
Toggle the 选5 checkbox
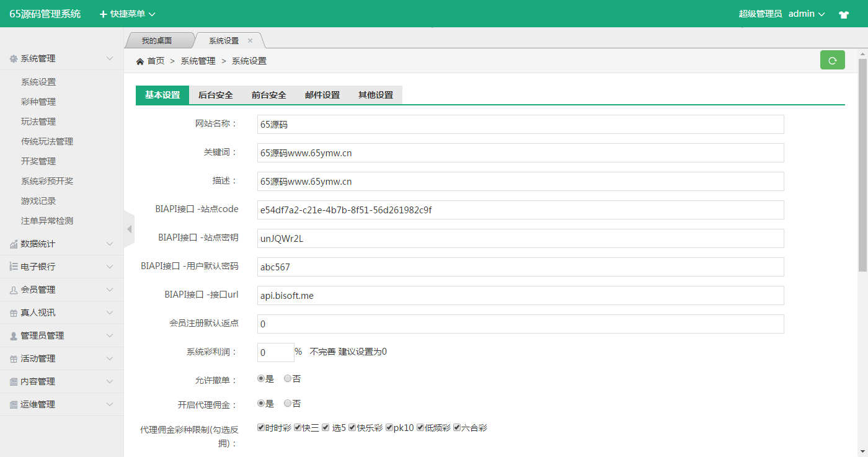[x=325, y=427]
